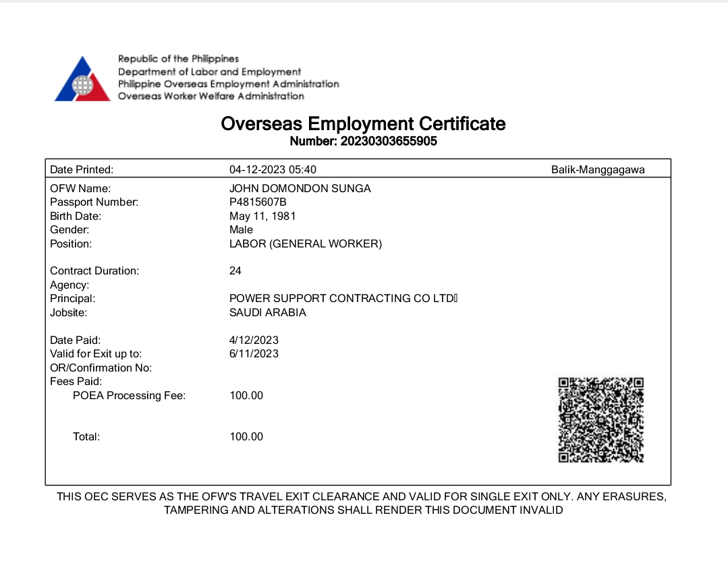
Task: Select the title "Overseas Employment Certificate"
Action: [x=363, y=124]
